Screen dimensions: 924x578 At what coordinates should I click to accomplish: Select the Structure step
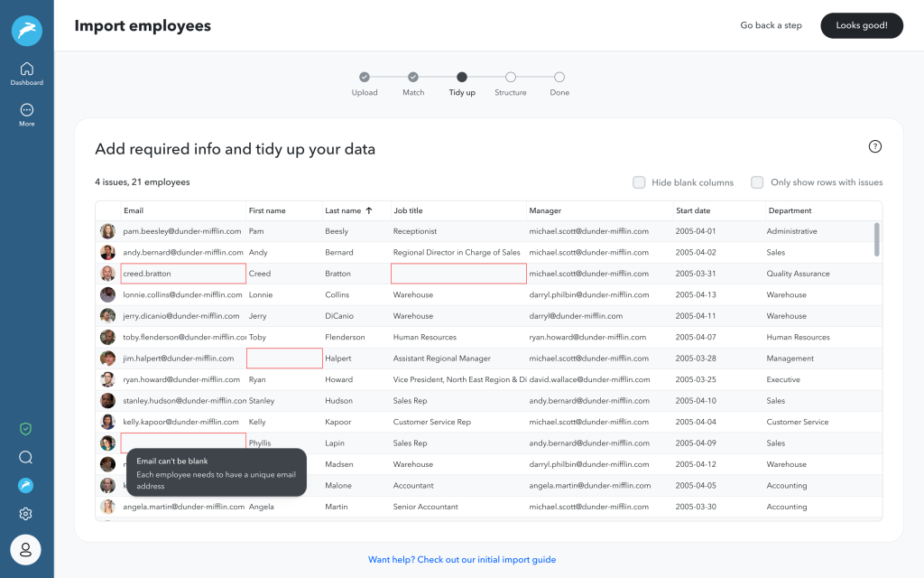tap(511, 78)
